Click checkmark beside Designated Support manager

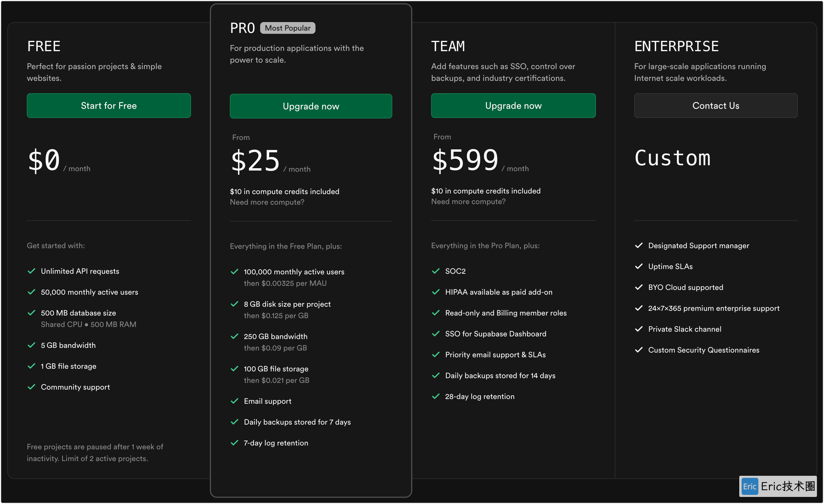click(639, 246)
